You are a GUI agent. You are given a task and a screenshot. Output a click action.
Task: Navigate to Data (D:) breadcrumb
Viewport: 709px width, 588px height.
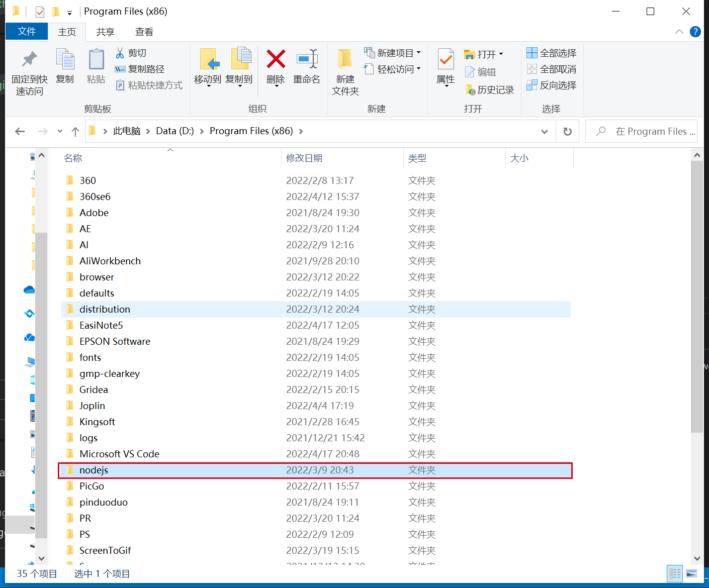[x=175, y=131]
